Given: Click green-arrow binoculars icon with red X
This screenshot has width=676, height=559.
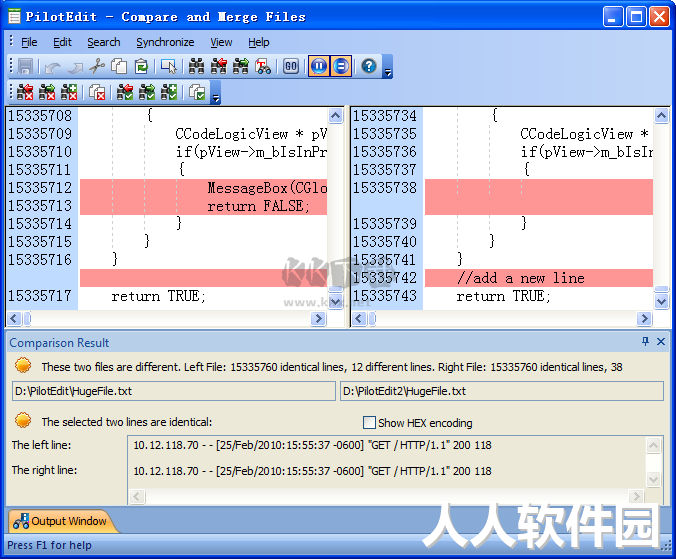Looking at the screenshot, I should pyautogui.click(x=47, y=92).
